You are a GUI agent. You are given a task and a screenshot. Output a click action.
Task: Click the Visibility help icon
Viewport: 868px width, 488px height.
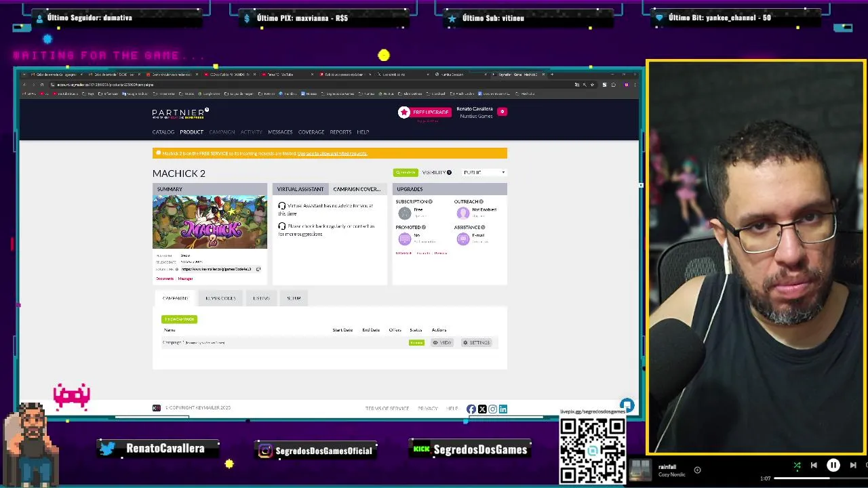tap(449, 172)
